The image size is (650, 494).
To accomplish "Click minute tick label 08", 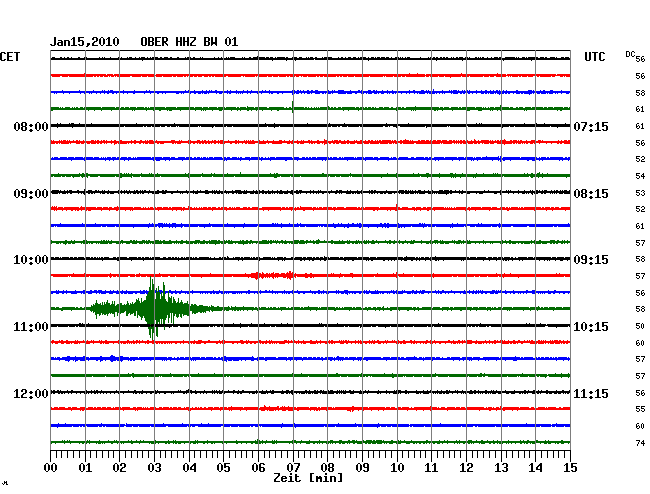I will (327, 468).
